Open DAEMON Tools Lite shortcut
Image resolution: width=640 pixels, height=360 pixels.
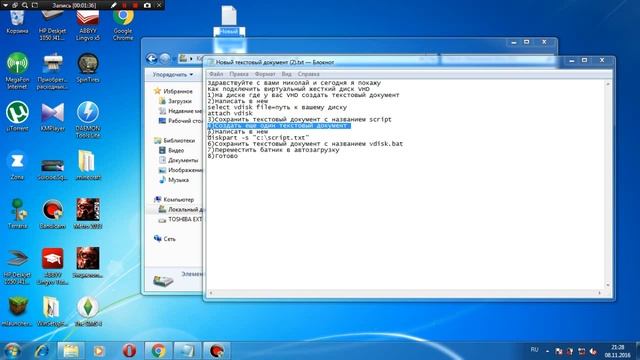pos(88,120)
